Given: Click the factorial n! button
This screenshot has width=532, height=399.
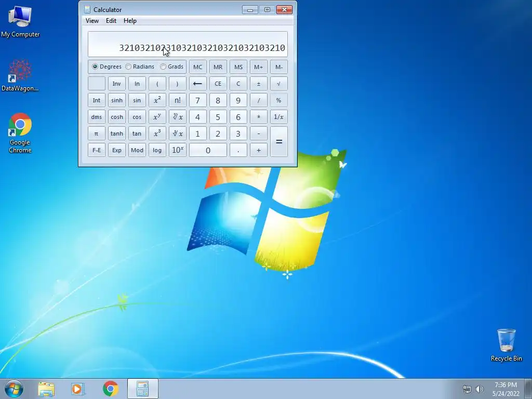Looking at the screenshot, I should point(178,100).
